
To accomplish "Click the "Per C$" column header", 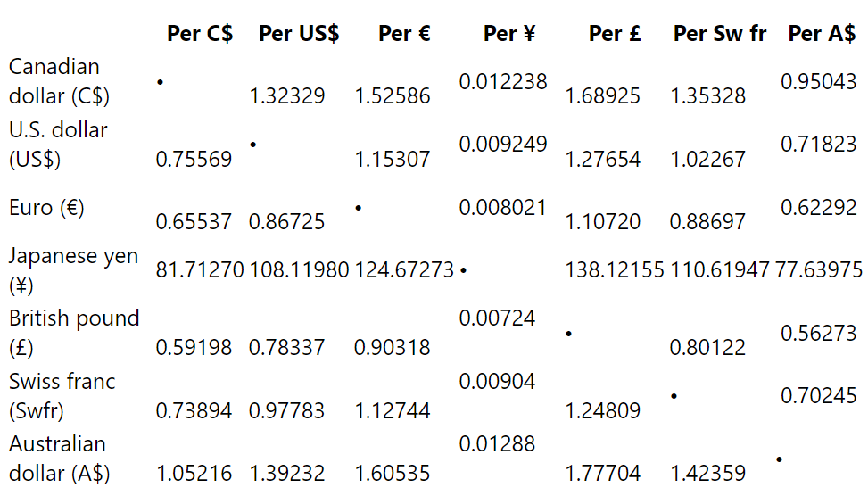I will point(200,34).
